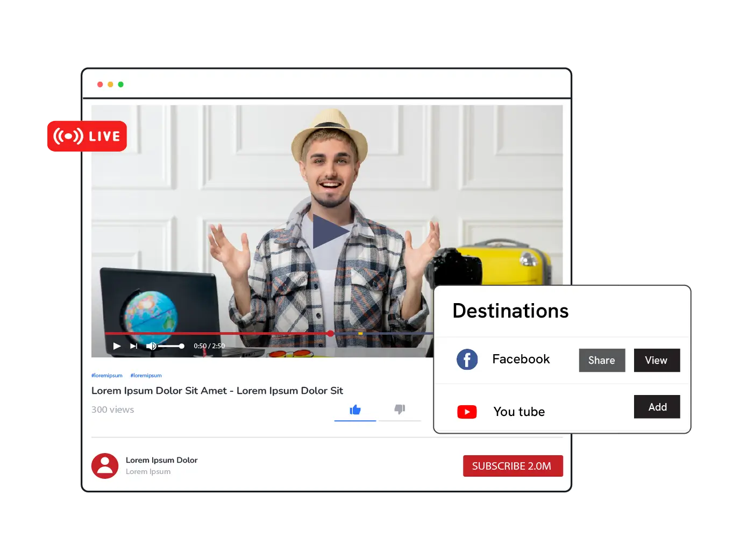Viewport: 740px width, 560px height.
Task: Click the You tube destination label
Action: click(519, 412)
